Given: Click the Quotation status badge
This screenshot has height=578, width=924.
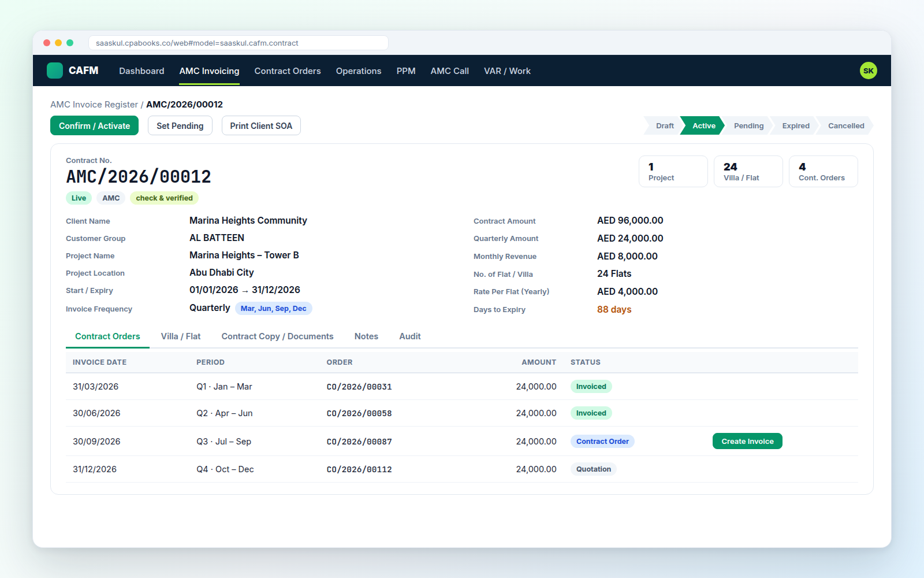Looking at the screenshot, I should point(593,469).
